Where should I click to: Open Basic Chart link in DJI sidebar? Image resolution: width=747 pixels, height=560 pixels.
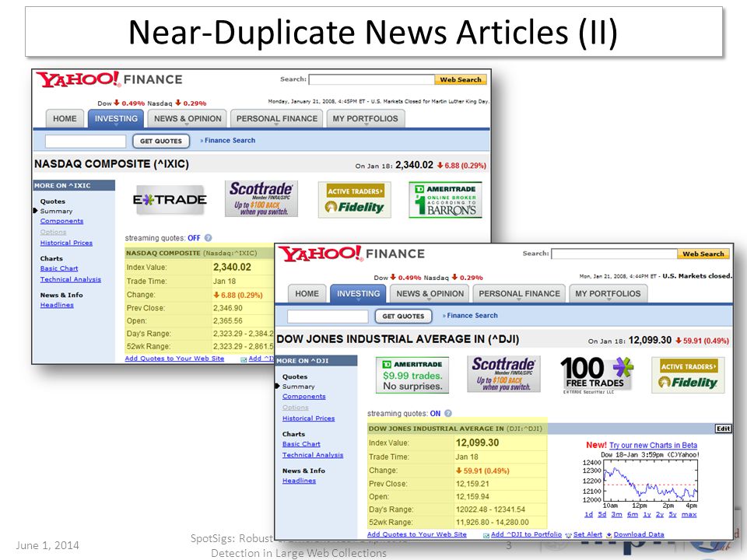click(301, 444)
